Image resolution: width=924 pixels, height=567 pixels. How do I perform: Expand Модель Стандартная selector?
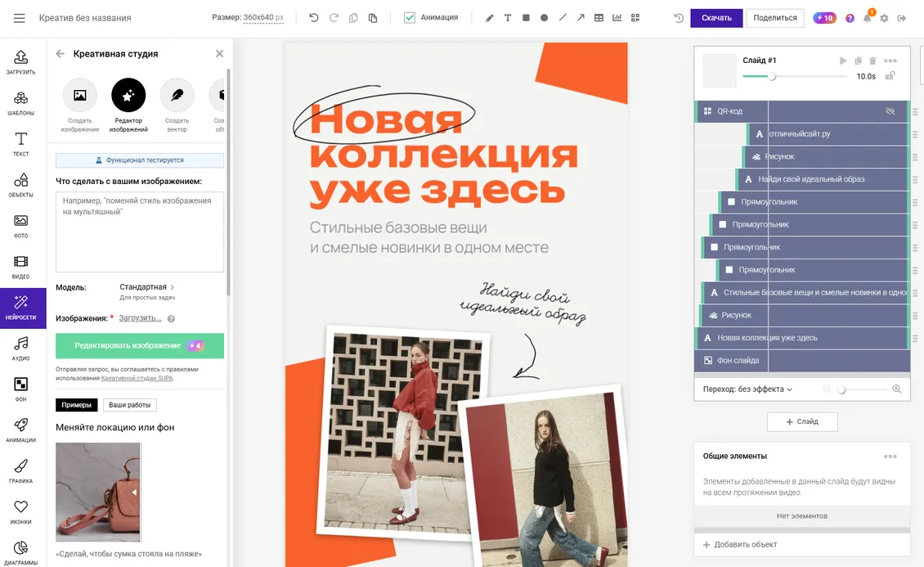coord(146,287)
